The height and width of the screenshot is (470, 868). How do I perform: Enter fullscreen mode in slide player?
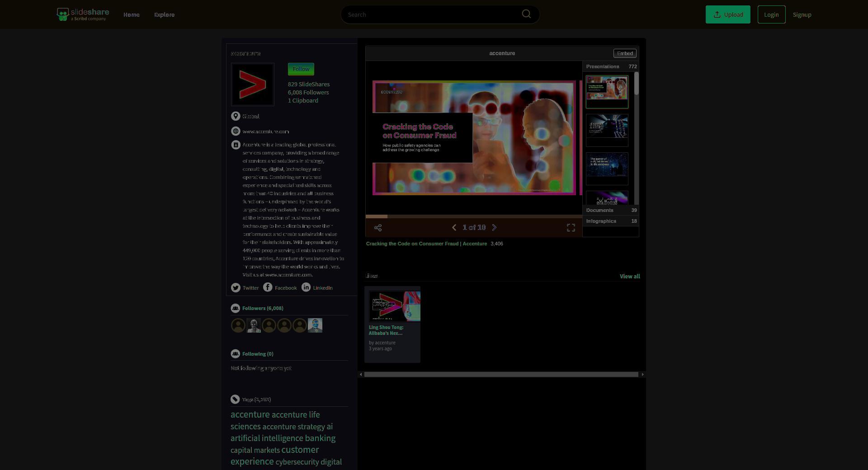[x=571, y=228]
